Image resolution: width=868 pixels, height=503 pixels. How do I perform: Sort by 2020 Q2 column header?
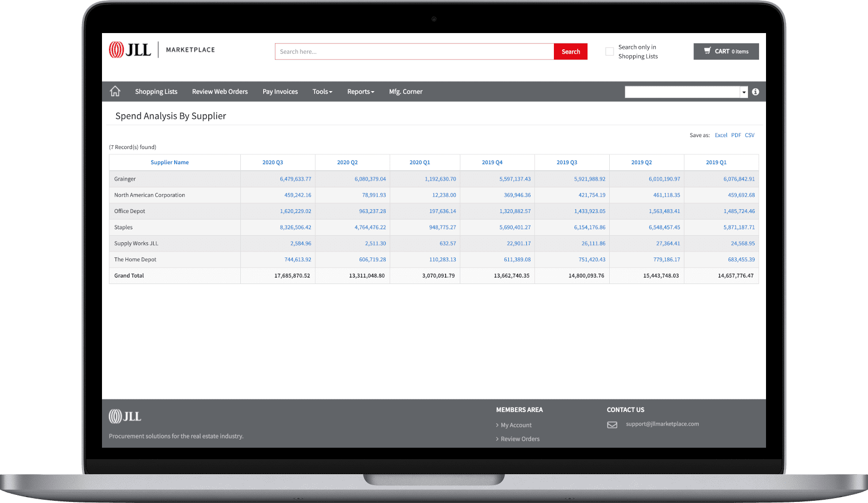point(347,163)
